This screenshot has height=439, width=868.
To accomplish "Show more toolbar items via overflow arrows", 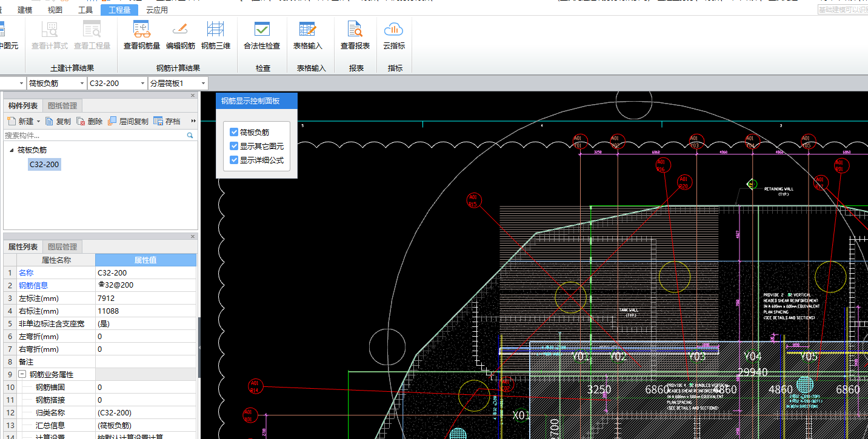I will [x=193, y=121].
